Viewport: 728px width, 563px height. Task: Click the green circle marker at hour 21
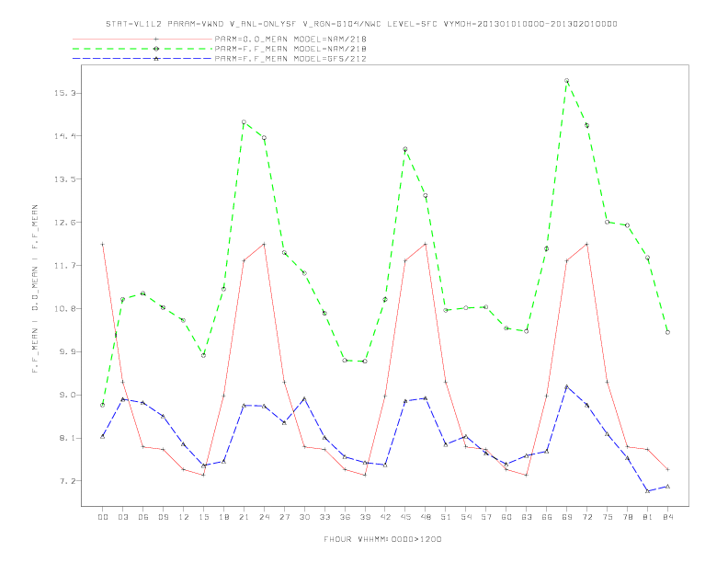click(244, 122)
